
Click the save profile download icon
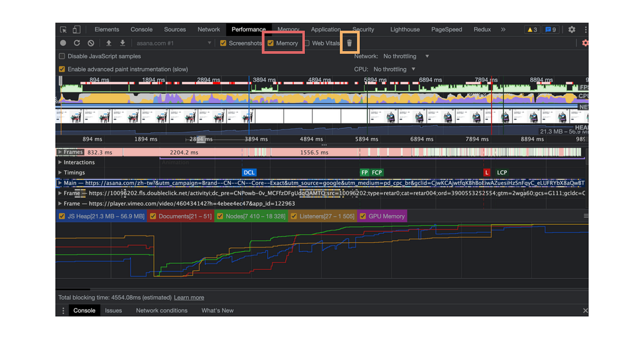click(x=122, y=43)
